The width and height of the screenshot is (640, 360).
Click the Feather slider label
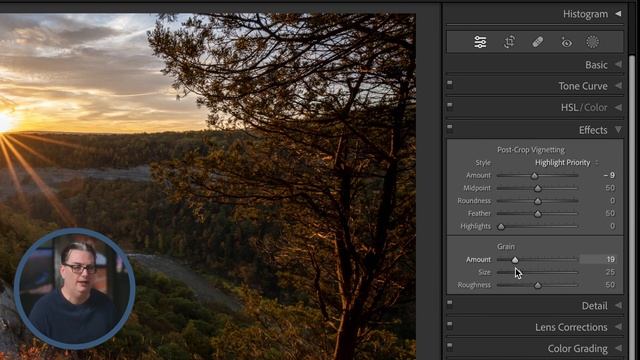pos(479,213)
